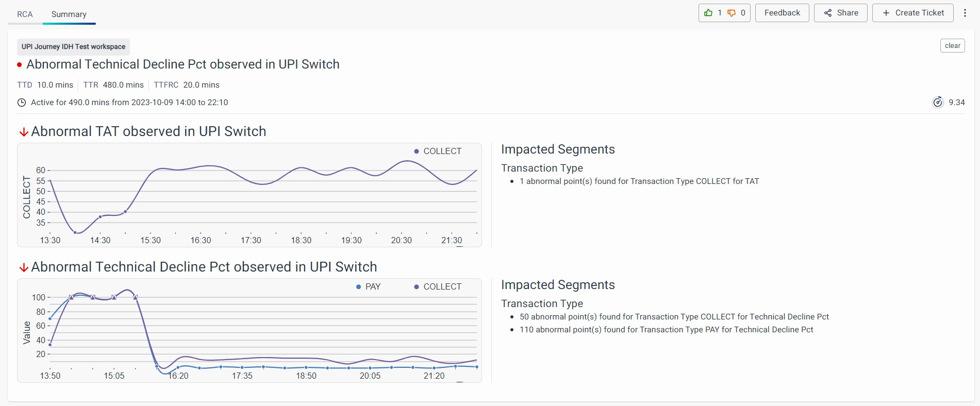Click the thumbs down icon

(732, 13)
